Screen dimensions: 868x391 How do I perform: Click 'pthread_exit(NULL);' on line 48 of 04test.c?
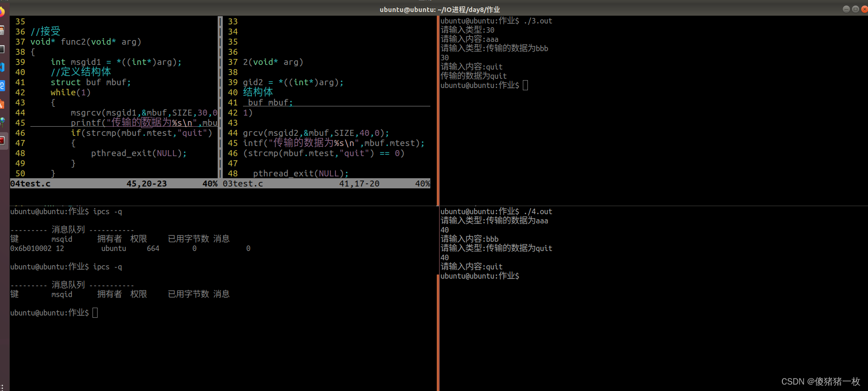tap(139, 153)
